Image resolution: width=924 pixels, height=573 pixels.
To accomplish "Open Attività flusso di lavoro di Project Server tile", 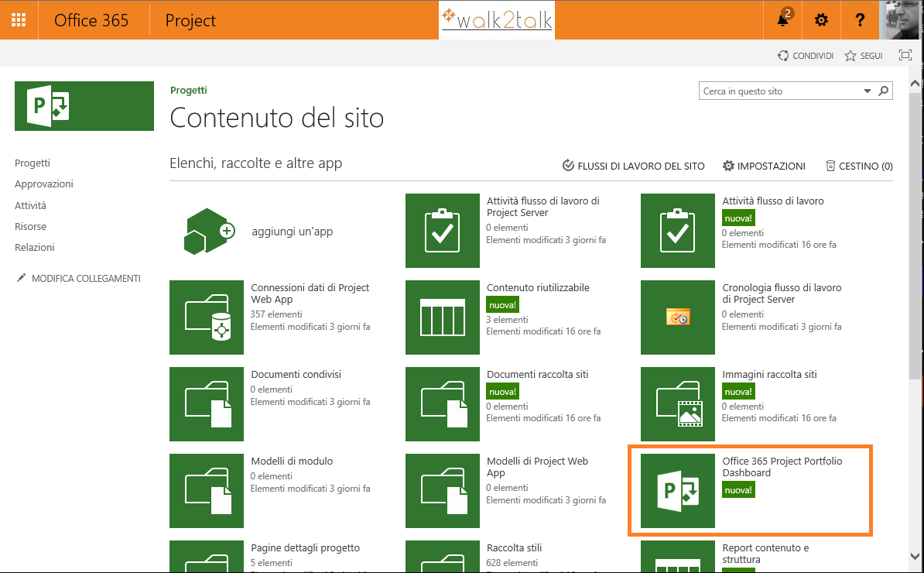I will pos(443,231).
